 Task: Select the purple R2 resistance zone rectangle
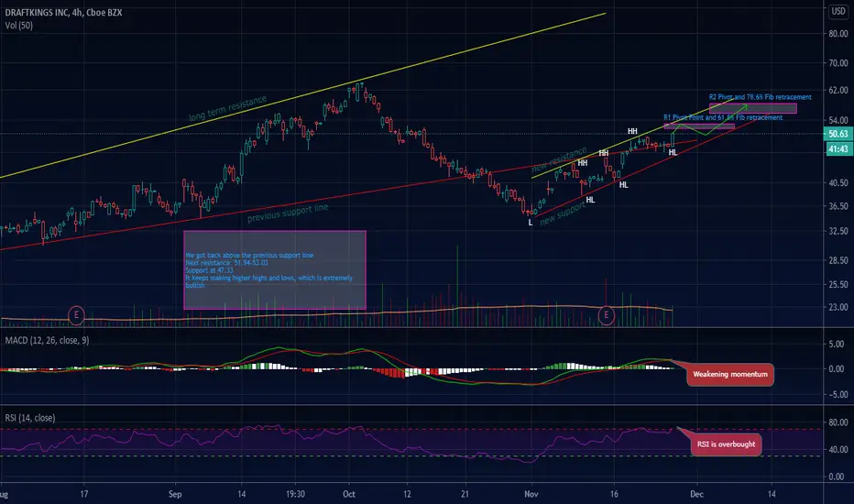click(752, 108)
